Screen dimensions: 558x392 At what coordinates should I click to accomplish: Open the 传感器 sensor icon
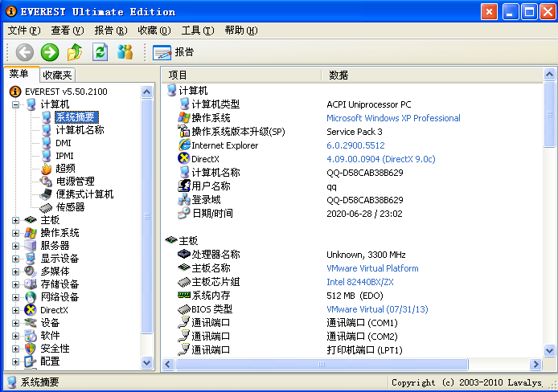[x=47, y=206]
